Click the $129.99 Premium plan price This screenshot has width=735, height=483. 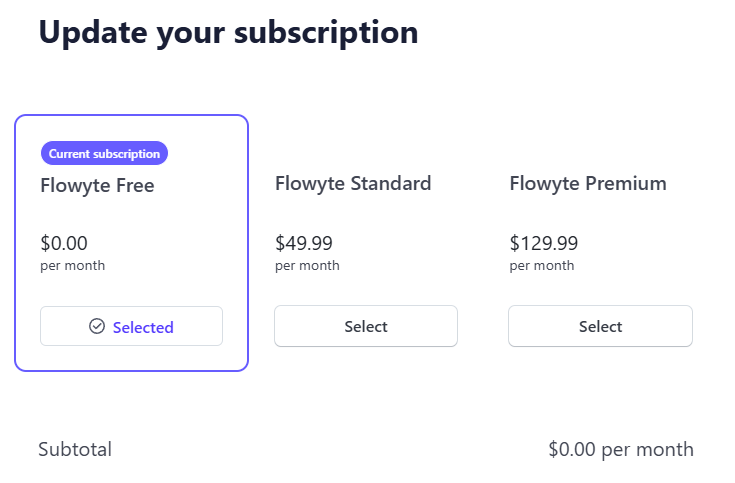544,243
